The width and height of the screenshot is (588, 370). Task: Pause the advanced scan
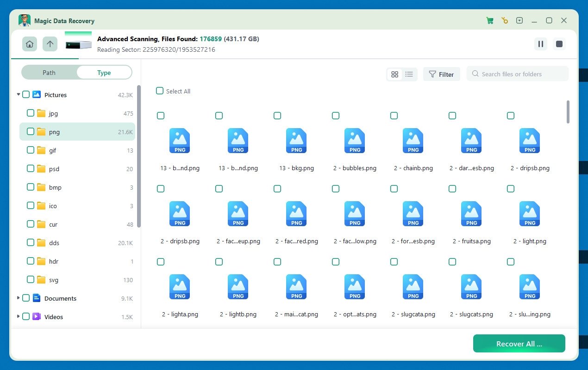(x=540, y=44)
